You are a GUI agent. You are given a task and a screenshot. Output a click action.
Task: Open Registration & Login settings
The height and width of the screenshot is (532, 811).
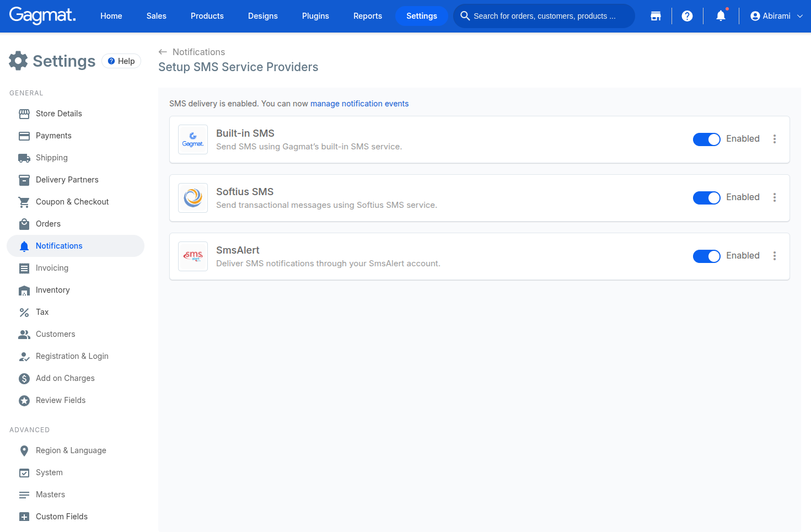pos(76,356)
